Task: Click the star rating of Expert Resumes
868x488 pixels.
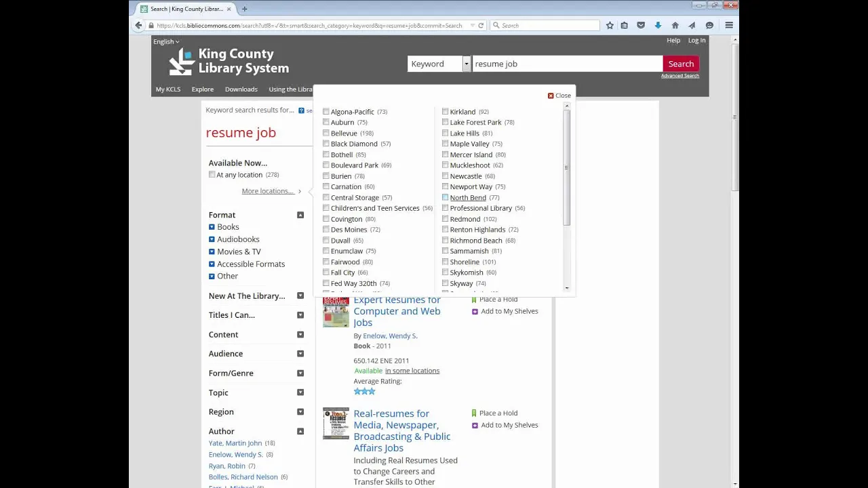Action: point(364,391)
